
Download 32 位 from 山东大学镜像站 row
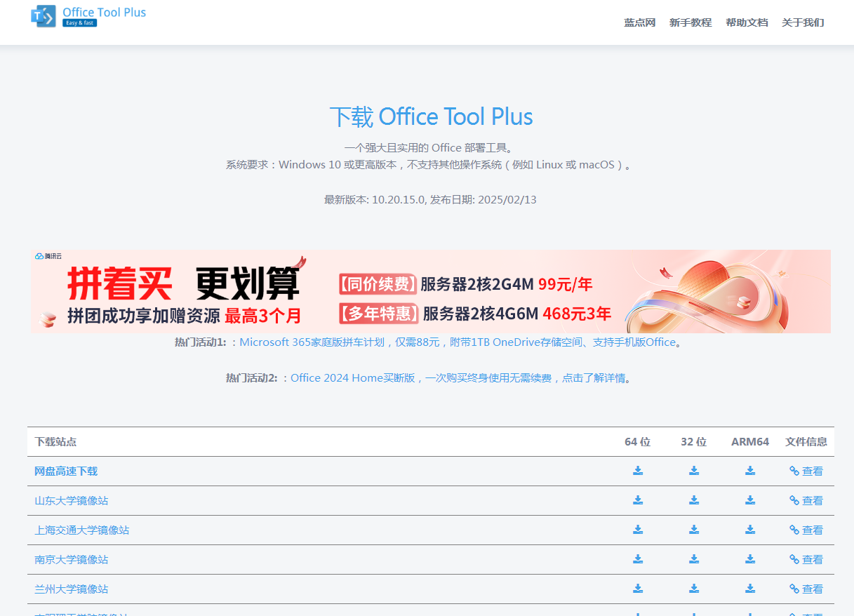pos(694,500)
